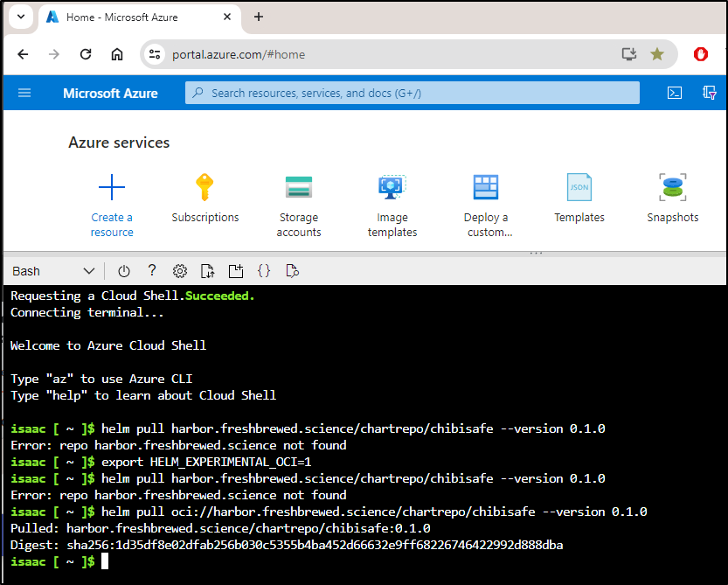Click the Create a resource link text
The image size is (728, 585).
click(x=112, y=225)
